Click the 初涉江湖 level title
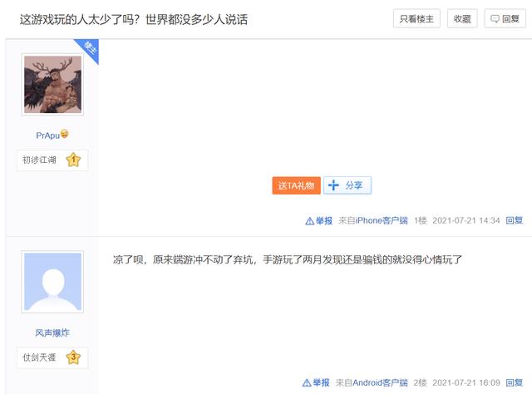Viewport: 532px width, 394px height. pos(39,160)
